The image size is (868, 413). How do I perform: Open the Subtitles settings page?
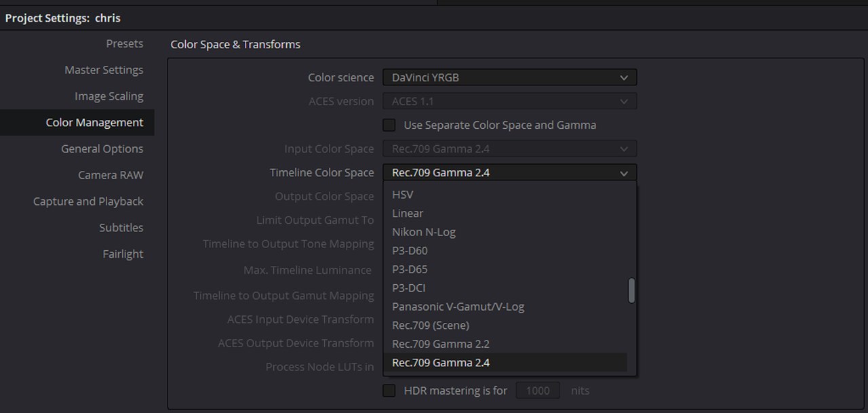tap(121, 228)
